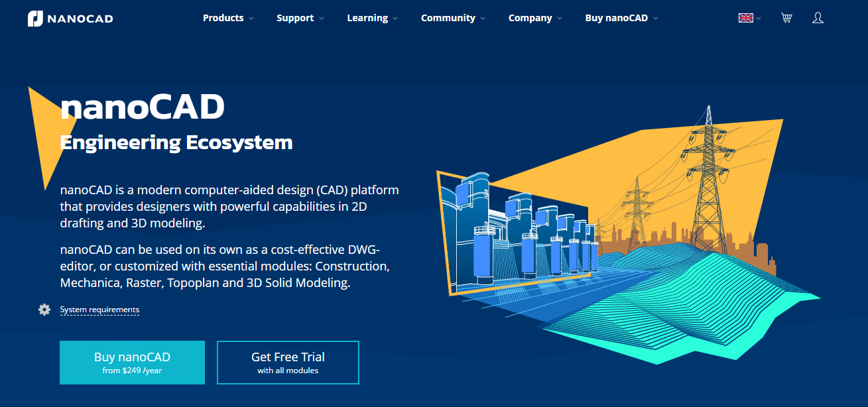Click the Get Free Trial button
This screenshot has width=868, height=407.
[288, 363]
